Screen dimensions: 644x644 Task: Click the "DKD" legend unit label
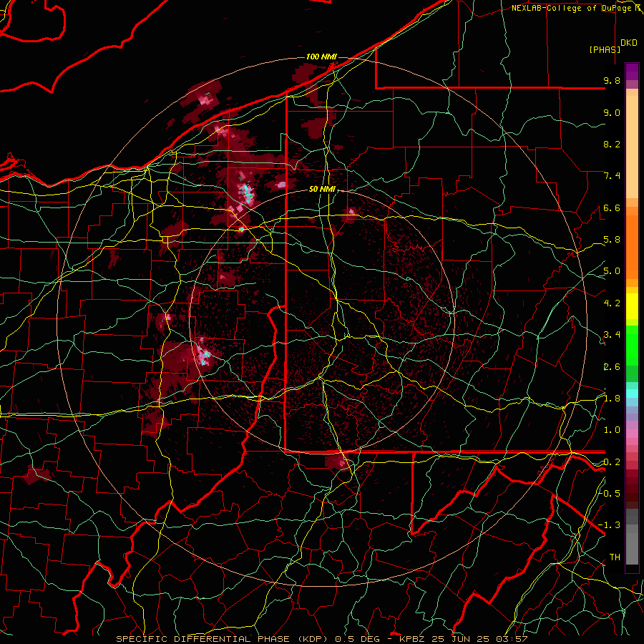coord(629,43)
